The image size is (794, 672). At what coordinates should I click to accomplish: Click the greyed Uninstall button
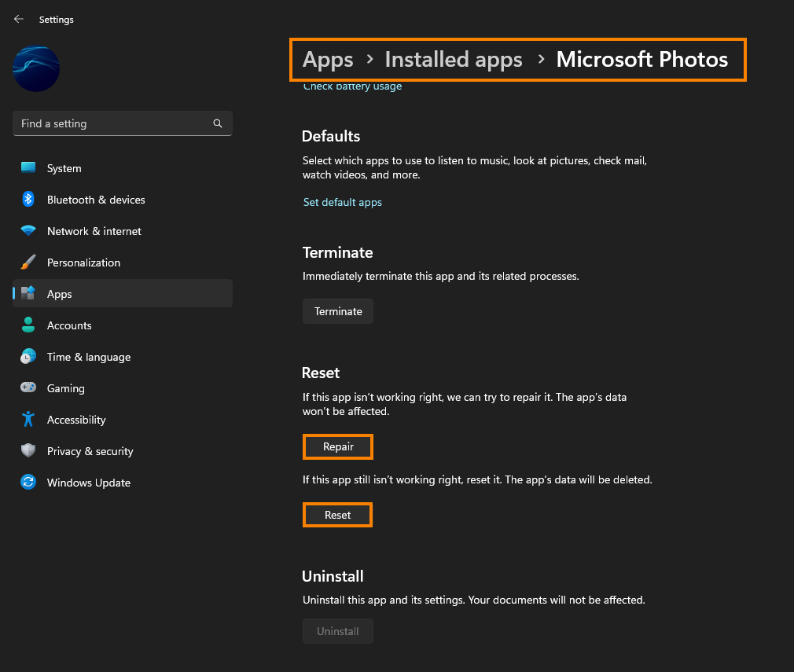(338, 631)
